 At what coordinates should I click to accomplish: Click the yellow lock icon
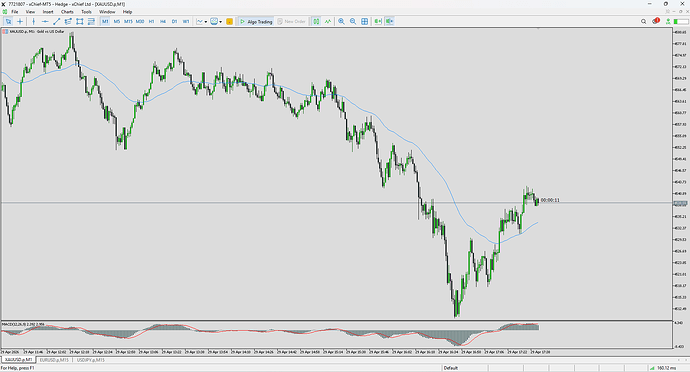click(229, 21)
